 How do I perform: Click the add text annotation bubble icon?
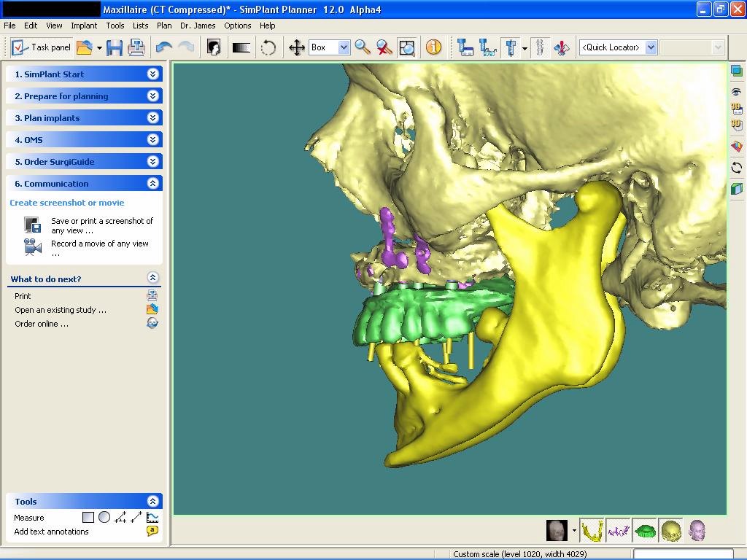(x=152, y=531)
